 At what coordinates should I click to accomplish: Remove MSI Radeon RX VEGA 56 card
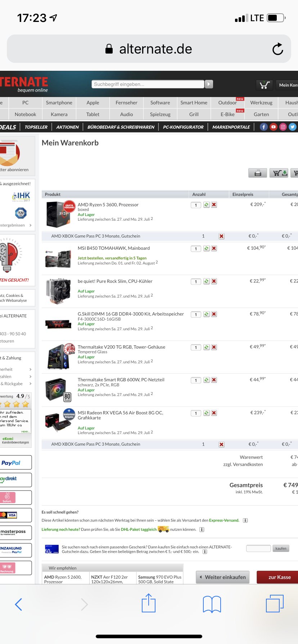click(x=214, y=413)
